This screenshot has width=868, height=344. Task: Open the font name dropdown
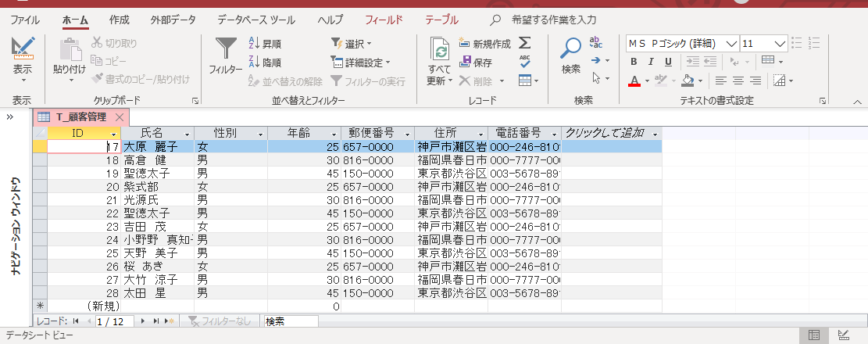[731, 43]
